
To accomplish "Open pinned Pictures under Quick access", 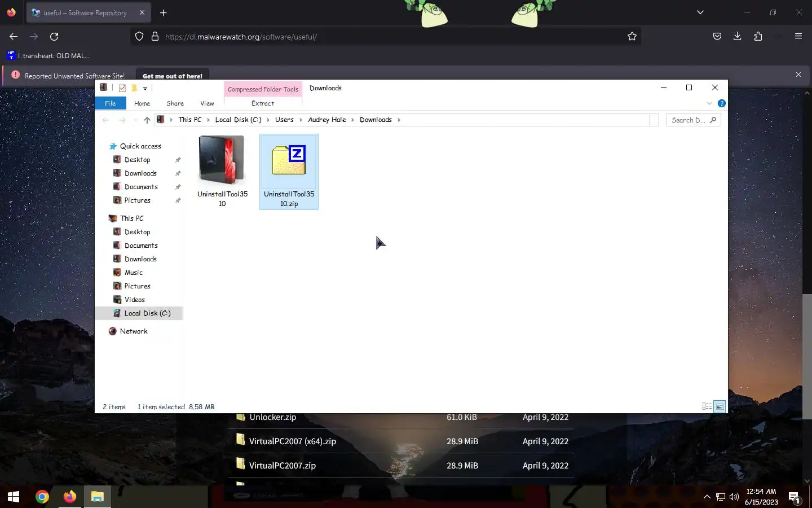I will pyautogui.click(x=137, y=200).
